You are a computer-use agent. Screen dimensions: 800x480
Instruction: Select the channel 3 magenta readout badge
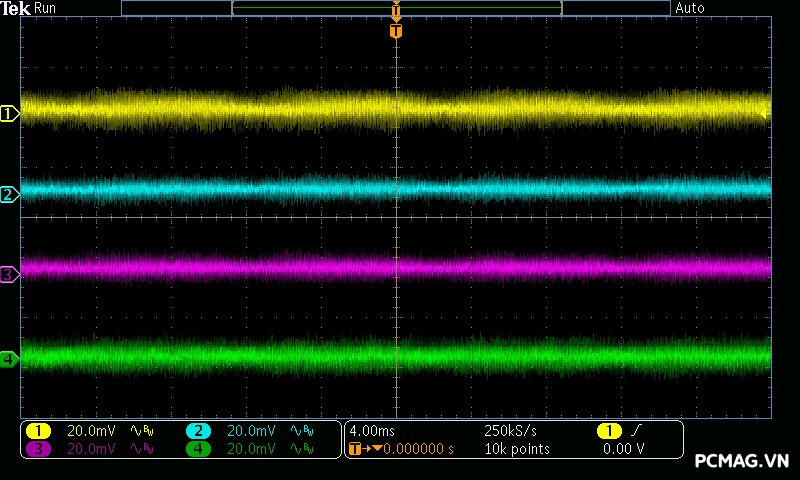[x=38, y=449]
